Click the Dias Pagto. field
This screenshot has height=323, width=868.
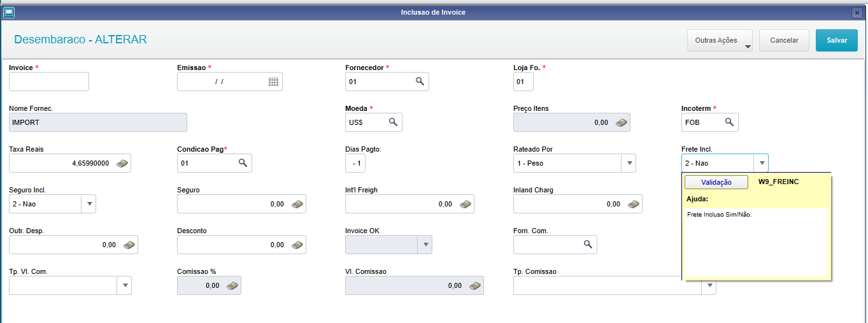tap(355, 163)
